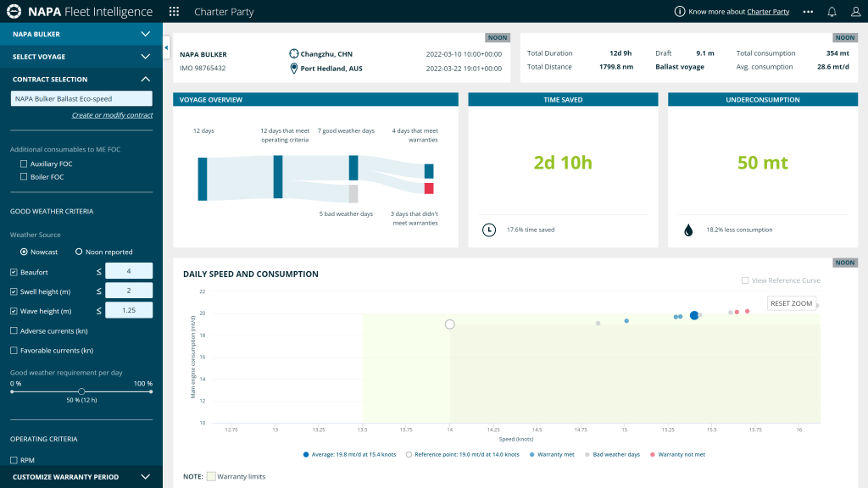Click Warranty not met legend entry

tap(678, 455)
